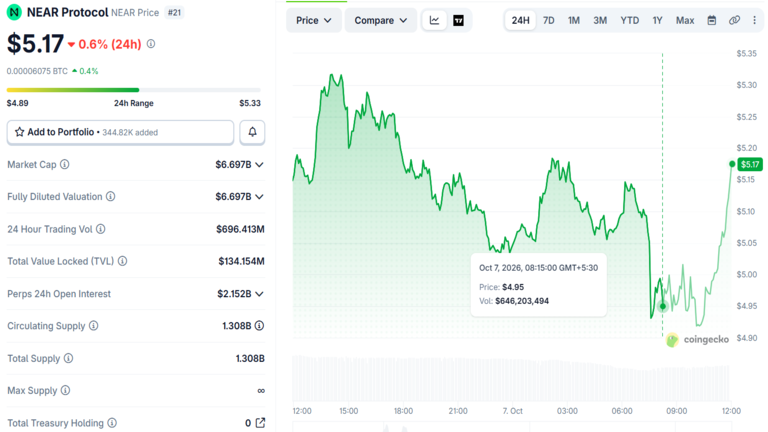Show 24 Hour Trading Vol info icon
This screenshot has height=432, width=768.
coord(100,229)
